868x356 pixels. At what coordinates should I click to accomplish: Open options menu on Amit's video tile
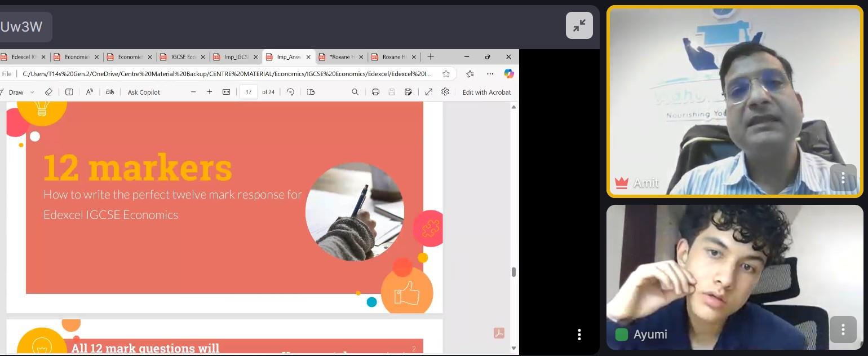(843, 179)
